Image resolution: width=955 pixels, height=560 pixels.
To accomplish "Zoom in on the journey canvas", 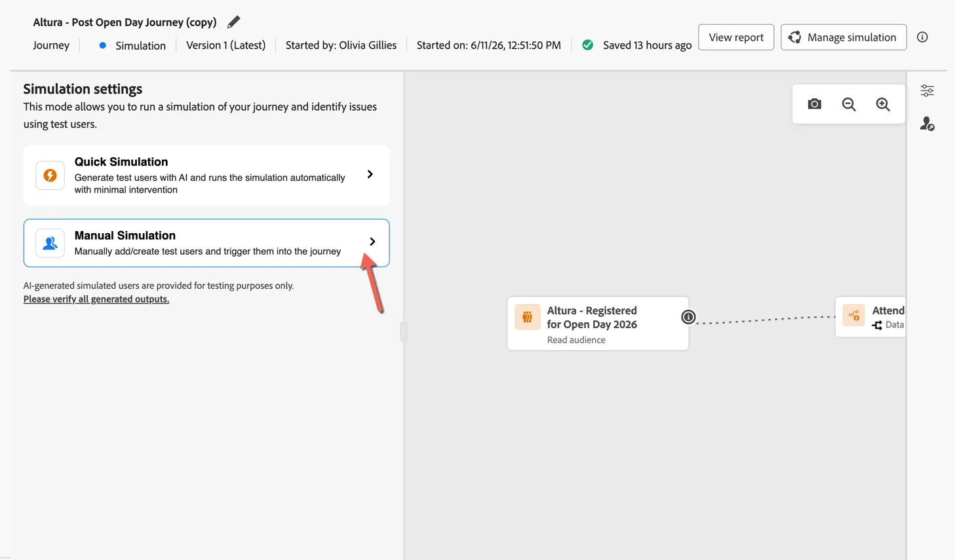I will tap(883, 104).
